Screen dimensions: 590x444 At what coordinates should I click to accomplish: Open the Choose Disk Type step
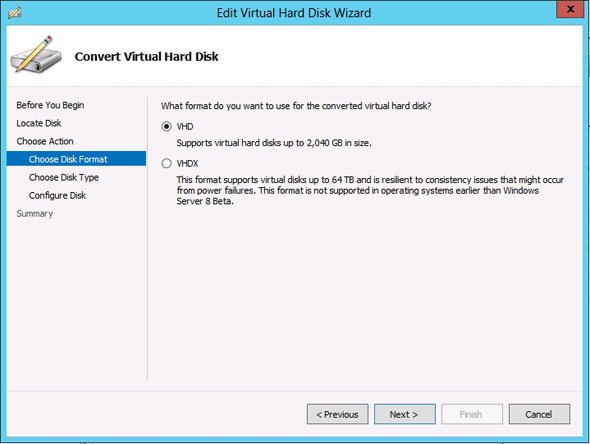point(64,177)
